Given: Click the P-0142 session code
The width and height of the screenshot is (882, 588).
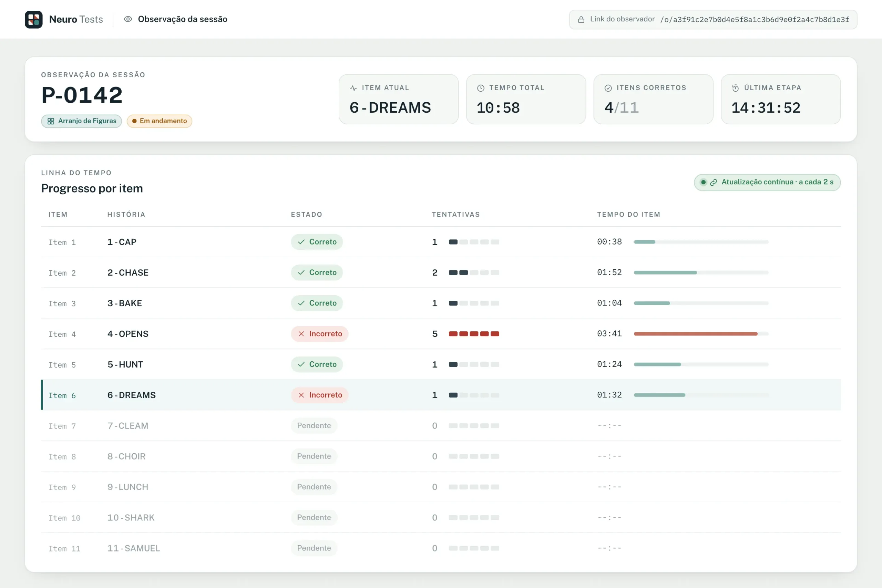Looking at the screenshot, I should pos(82,95).
